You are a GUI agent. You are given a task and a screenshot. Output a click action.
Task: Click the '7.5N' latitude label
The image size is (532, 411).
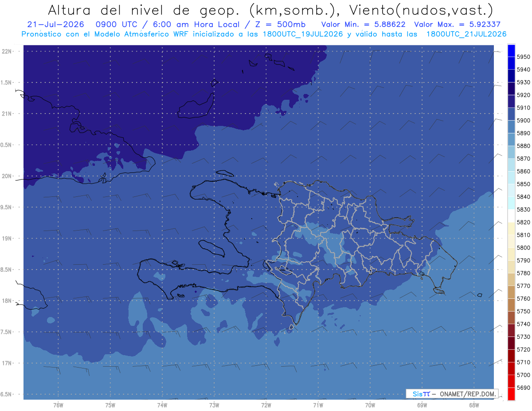pyautogui.click(x=6, y=332)
